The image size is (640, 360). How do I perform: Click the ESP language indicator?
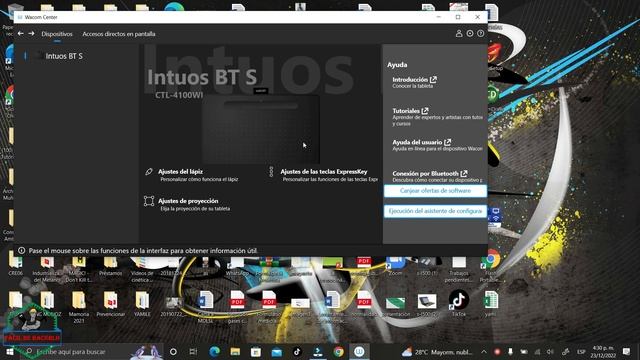point(581,352)
